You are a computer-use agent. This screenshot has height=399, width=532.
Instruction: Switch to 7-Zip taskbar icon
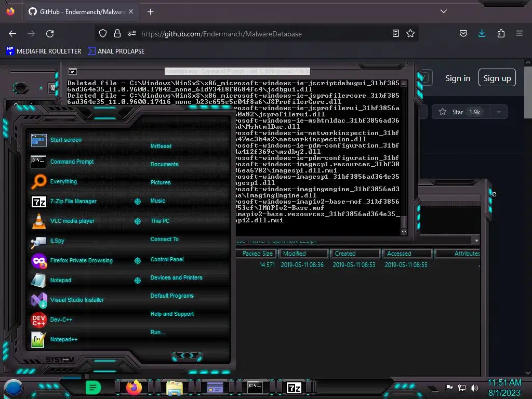pyautogui.click(x=294, y=388)
